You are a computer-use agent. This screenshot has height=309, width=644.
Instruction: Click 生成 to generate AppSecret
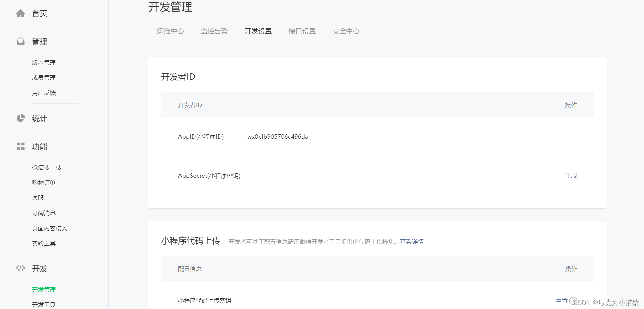[571, 175]
